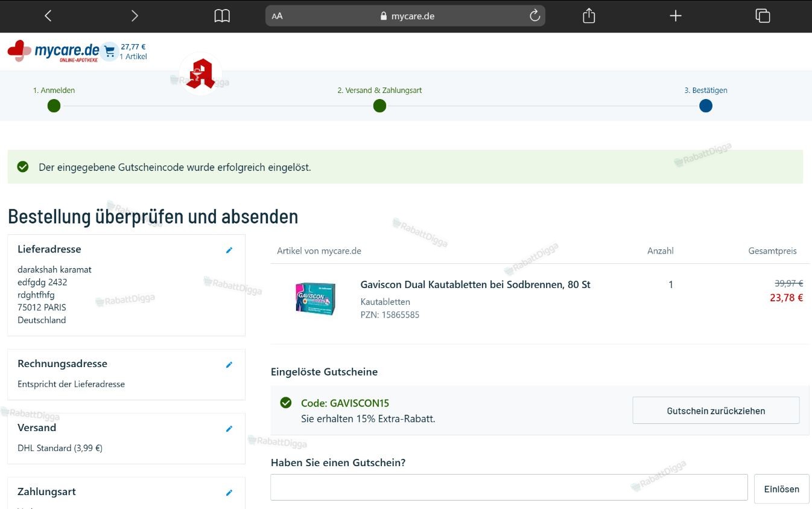Open a new tab with plus icon
Screen dimensions: 812x509
(x=676, y=16)
